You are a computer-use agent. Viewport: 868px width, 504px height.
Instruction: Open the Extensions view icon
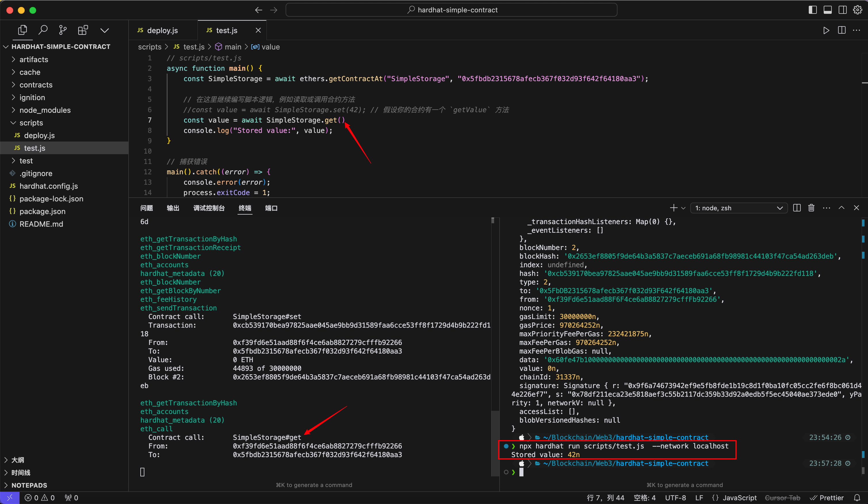pyautogui.click(x=83, y=30)
